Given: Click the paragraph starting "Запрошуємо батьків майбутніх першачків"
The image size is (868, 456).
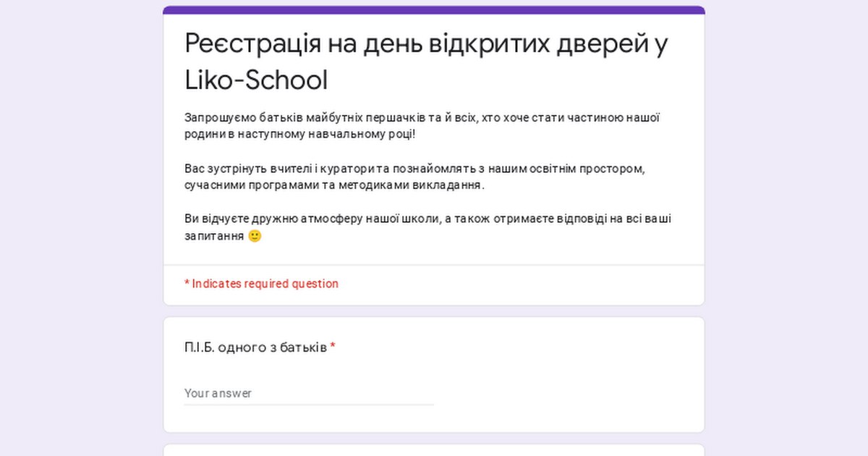Looking at the screenshot, I should [422, 118].
